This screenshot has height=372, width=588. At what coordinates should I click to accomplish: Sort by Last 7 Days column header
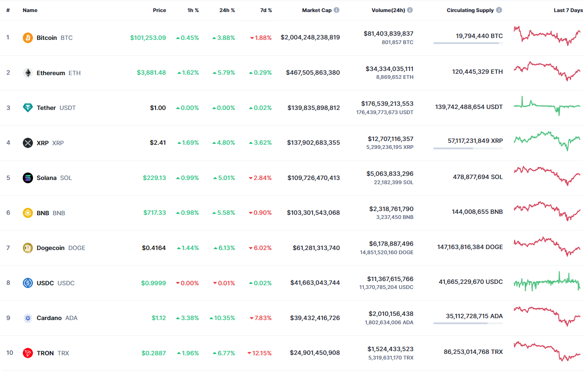click(x=568, y=10)
